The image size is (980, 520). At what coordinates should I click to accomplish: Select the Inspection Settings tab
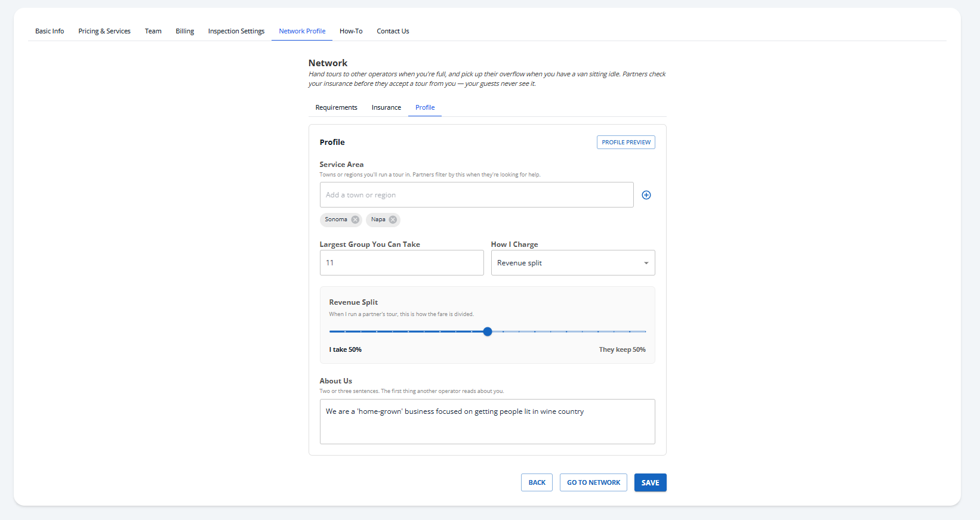coord(236,31)
